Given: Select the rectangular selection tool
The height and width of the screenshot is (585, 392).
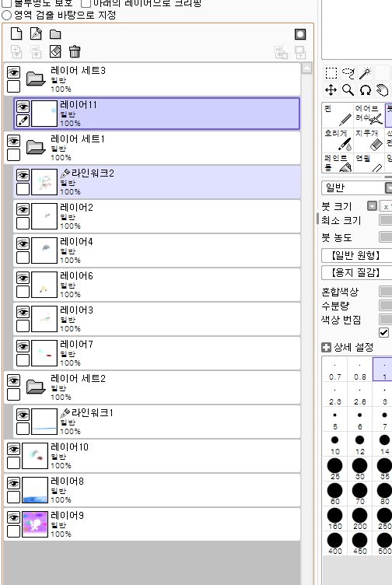Looking at the screenshot, I should [x=331, y=73].
